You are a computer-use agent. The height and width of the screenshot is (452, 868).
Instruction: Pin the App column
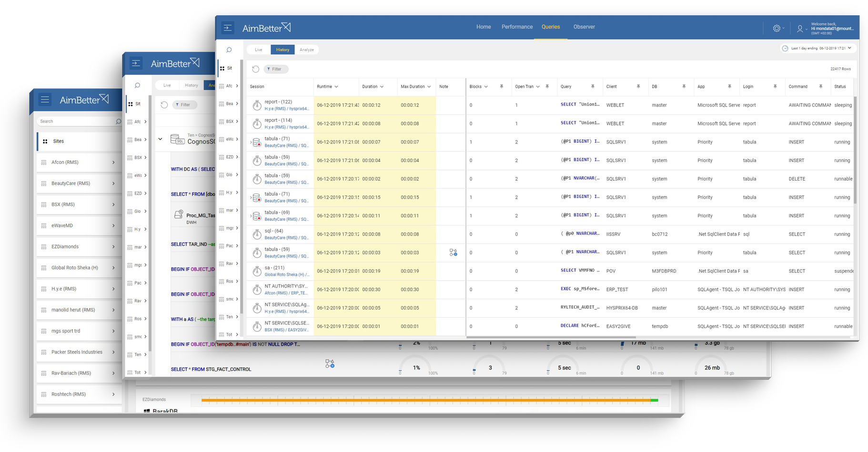point(729,86)
